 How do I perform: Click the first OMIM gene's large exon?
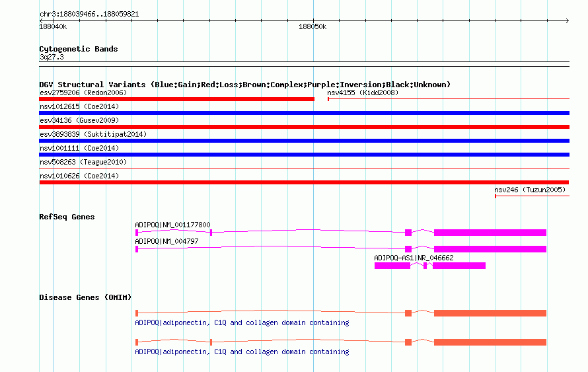(x=490, y=313)
